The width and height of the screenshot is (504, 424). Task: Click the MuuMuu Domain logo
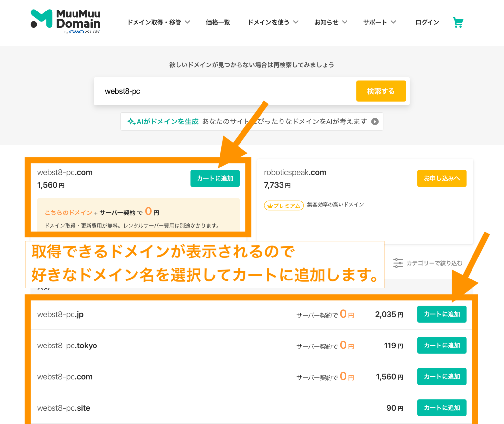click(x=65, y=21)
